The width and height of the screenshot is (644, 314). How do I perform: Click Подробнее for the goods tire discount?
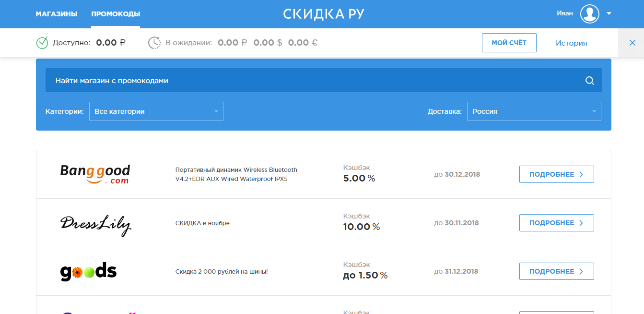coord(556,271)
